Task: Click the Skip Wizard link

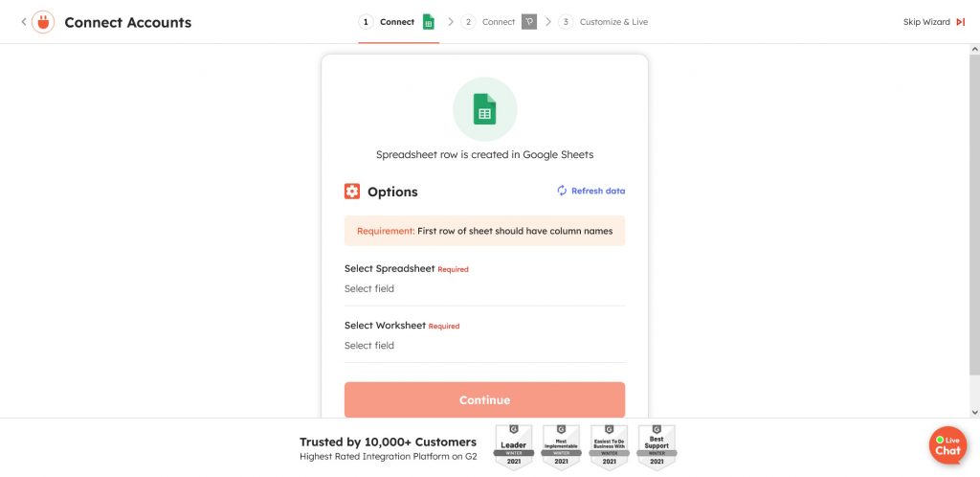Action: click(x=926, y=22)
